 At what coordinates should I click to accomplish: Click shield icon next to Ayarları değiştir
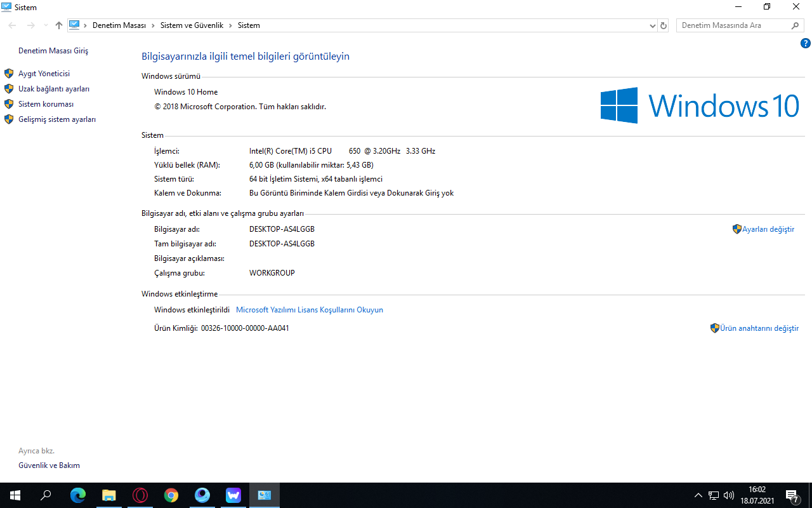point(737,229)
